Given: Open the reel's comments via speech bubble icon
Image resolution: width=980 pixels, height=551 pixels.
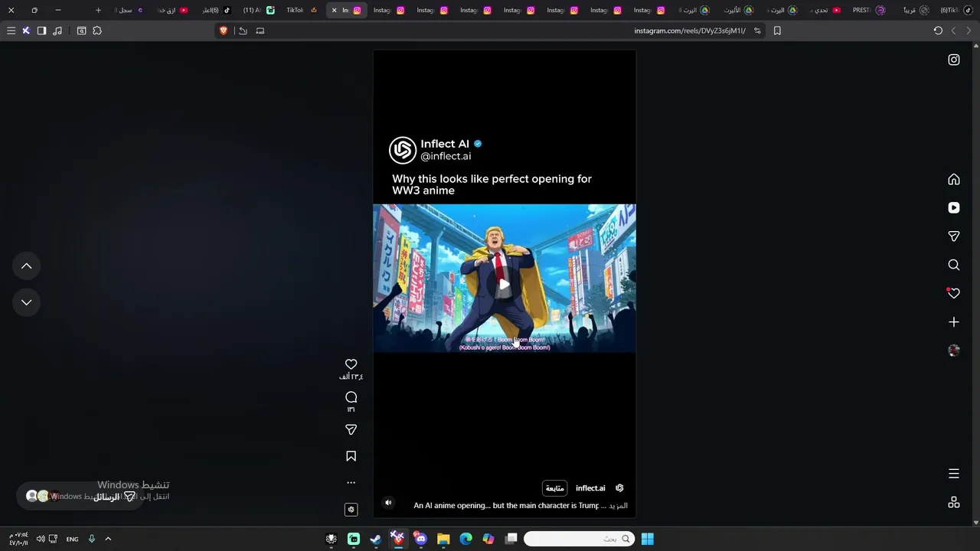Looking at the screenshot, I should (351, 397).
